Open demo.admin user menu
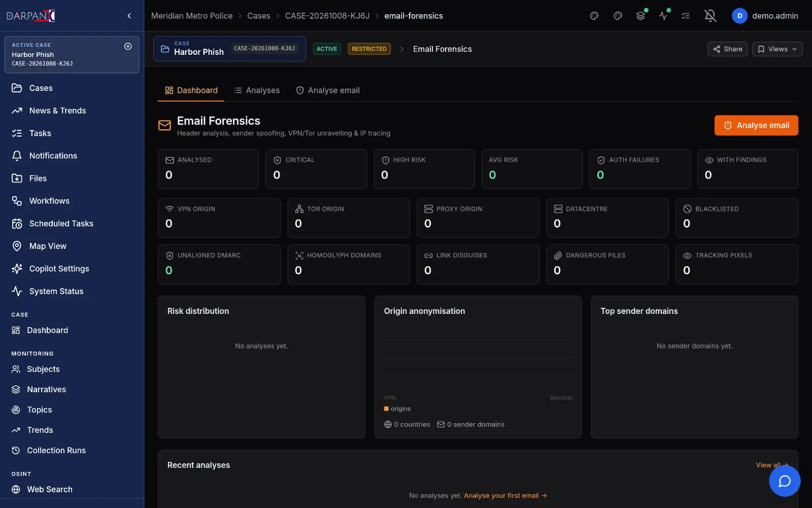Viewport: 812px width, 508px height. coord(765,16)
